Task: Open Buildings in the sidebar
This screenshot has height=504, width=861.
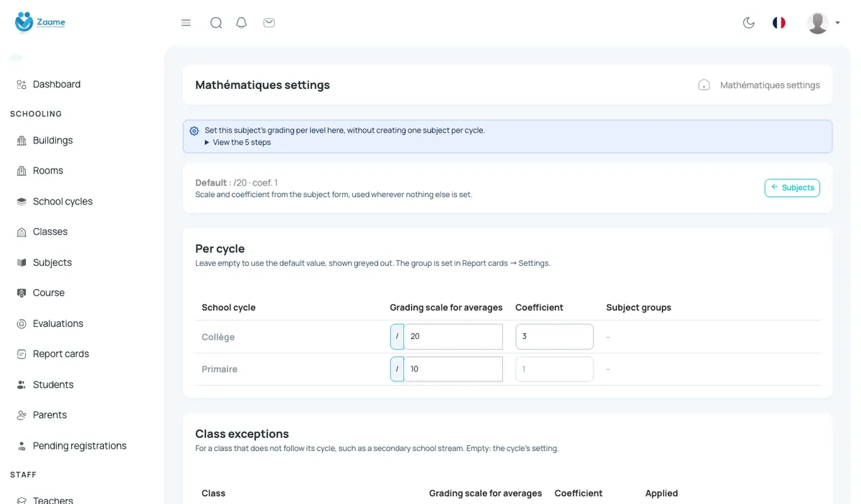Action: click(x=53, y=141)
